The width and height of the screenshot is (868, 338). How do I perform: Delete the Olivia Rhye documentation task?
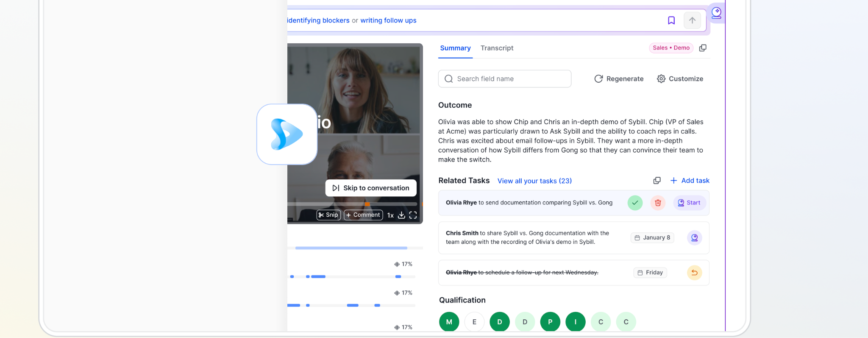(x=658, y=203)
